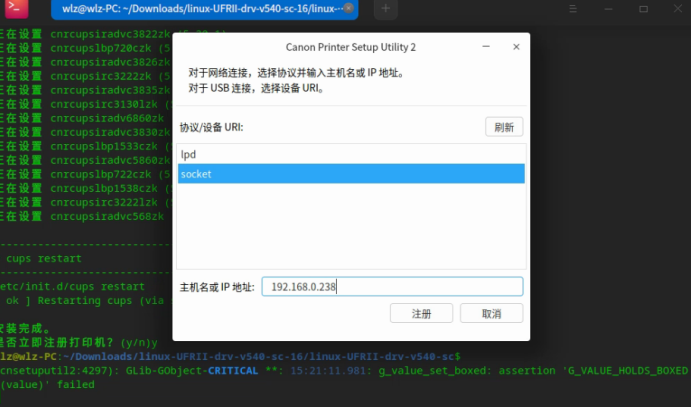The image size is (692, 408).
Task: Open the terminal hamburger menu
Action: [573, 8]
